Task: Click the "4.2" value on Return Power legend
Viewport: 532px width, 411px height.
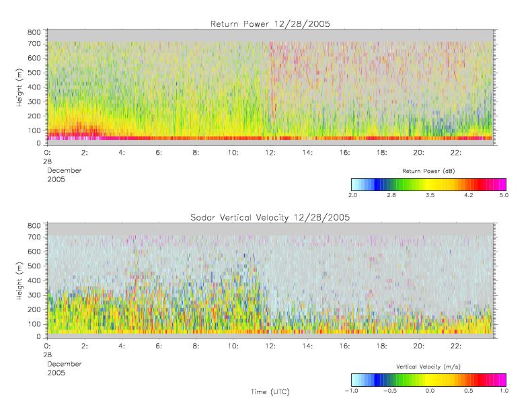Action: click(x=469, y=195)
